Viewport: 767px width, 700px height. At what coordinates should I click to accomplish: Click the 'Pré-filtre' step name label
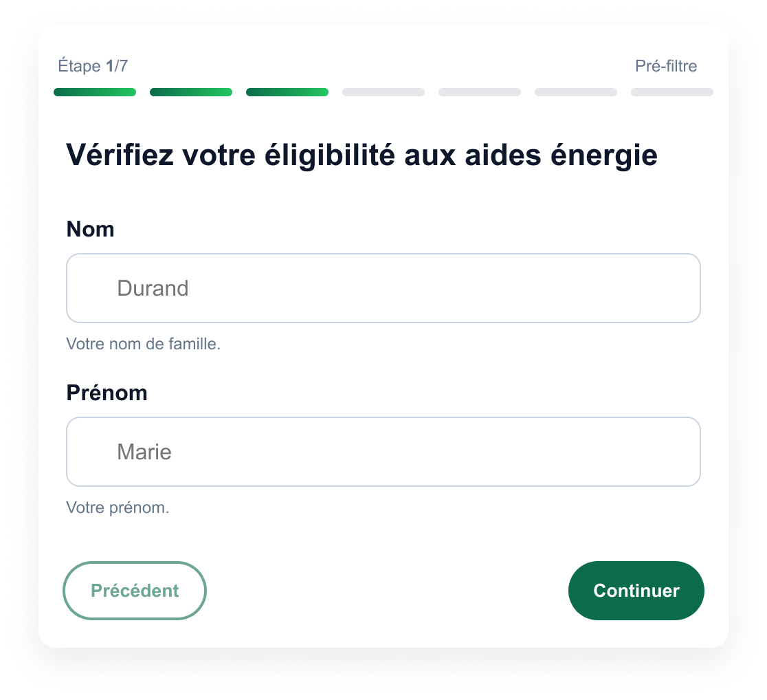point(666,66)
